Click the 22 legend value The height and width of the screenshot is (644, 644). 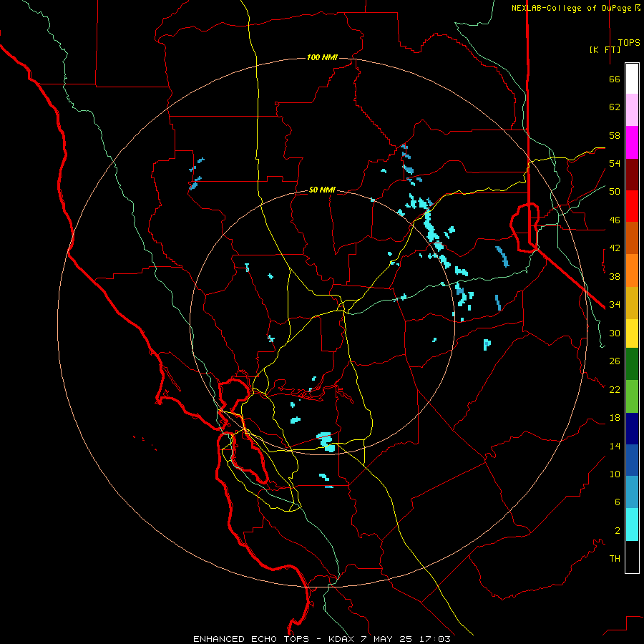615,389
